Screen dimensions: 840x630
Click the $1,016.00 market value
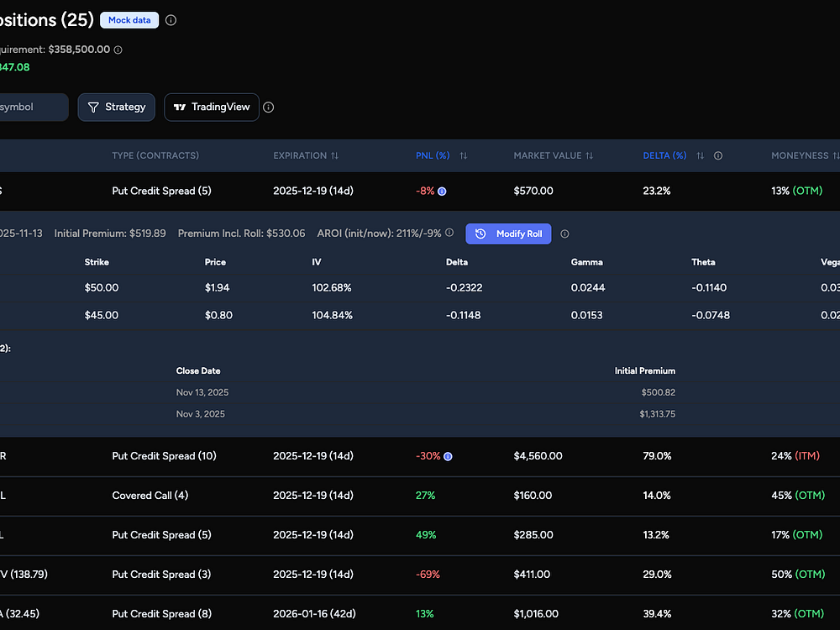coord(536,614)
